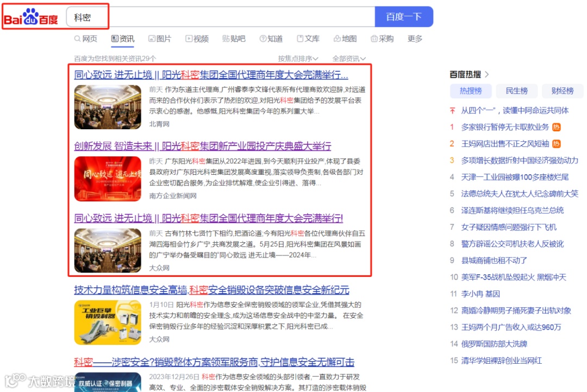Open the 科密——涉密安全 headline

[214, 362]
